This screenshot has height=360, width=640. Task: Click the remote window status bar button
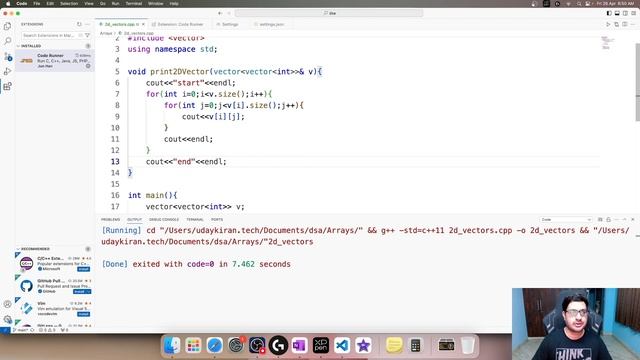pyautogui.click(x=5, y=330)
